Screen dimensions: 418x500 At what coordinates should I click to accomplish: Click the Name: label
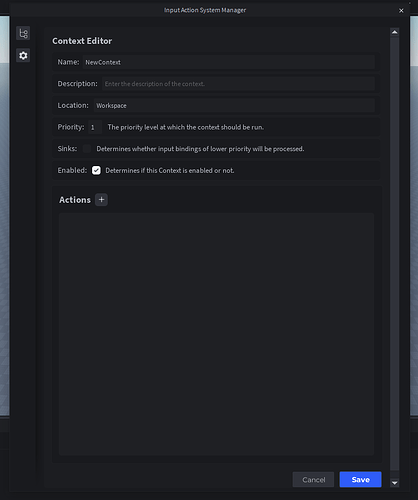coord(68,62)
